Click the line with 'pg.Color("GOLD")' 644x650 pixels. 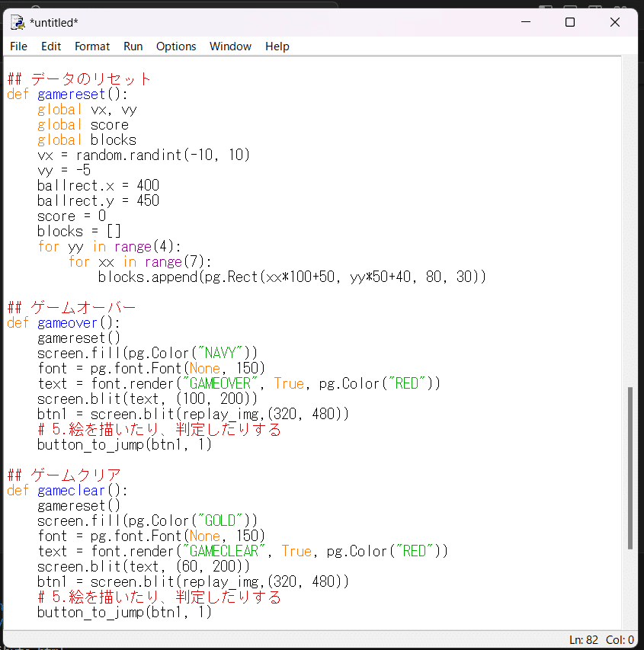click(147, 520)
